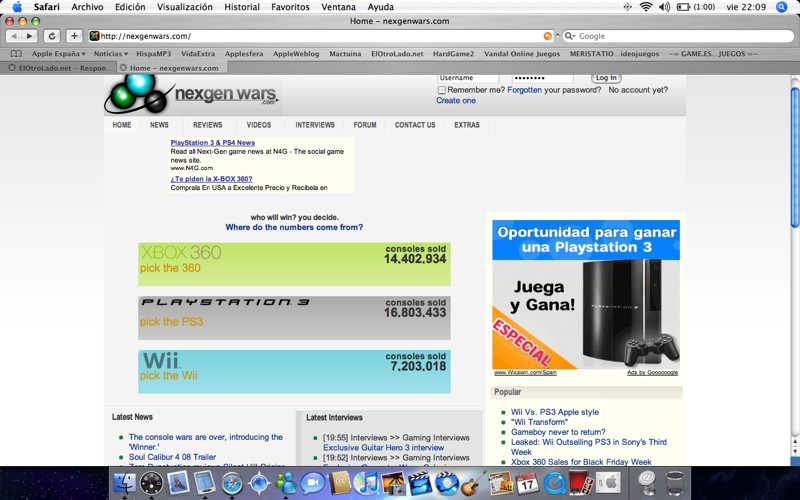Open the Apple menu

(17, 7)
